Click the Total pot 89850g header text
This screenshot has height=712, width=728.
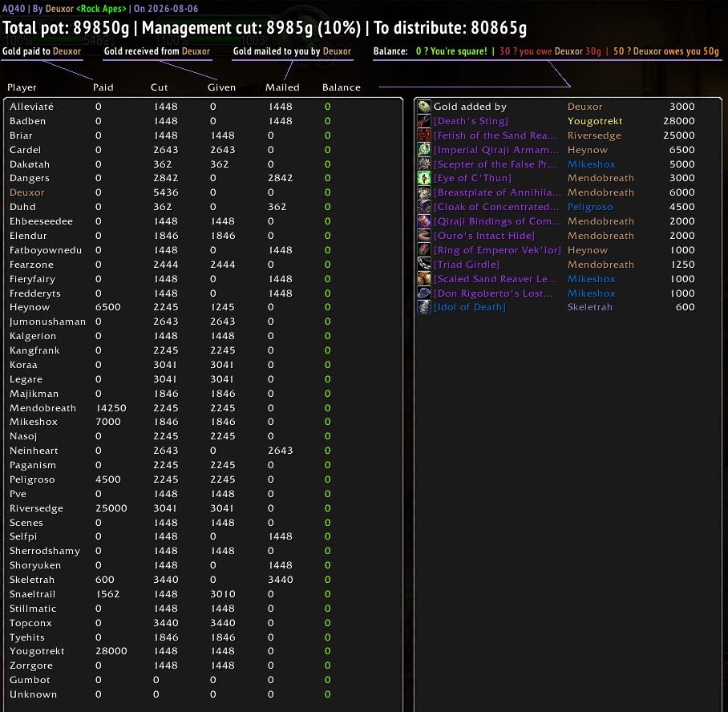click(x=66, y=28)
